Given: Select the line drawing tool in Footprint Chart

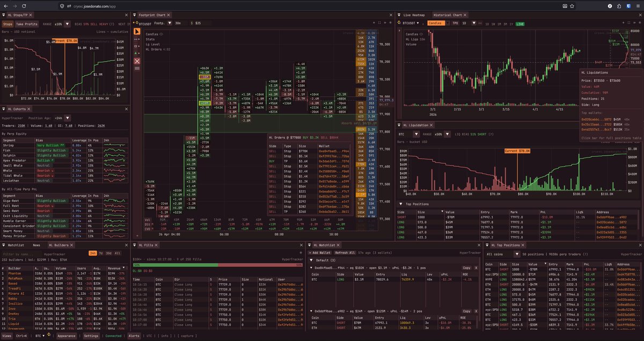Looking at the screenshot, I should [x=137, y=39].
